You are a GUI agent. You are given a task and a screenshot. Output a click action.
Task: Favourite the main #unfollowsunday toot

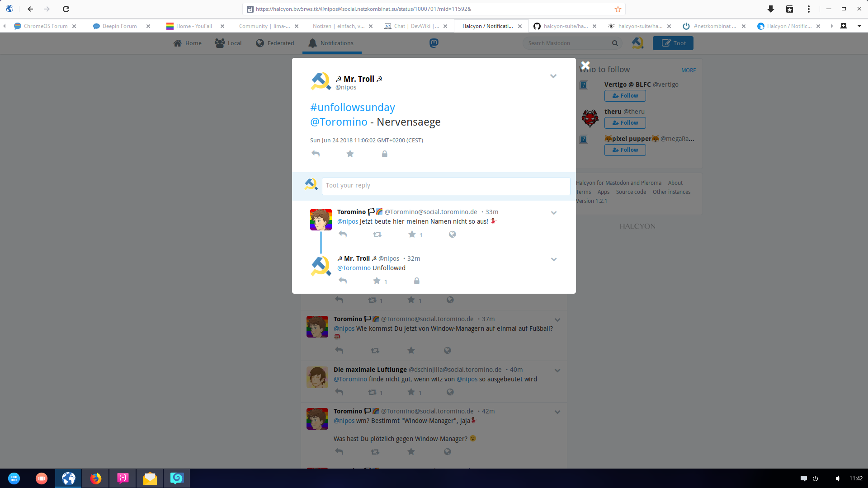click(x=350, y=154)
